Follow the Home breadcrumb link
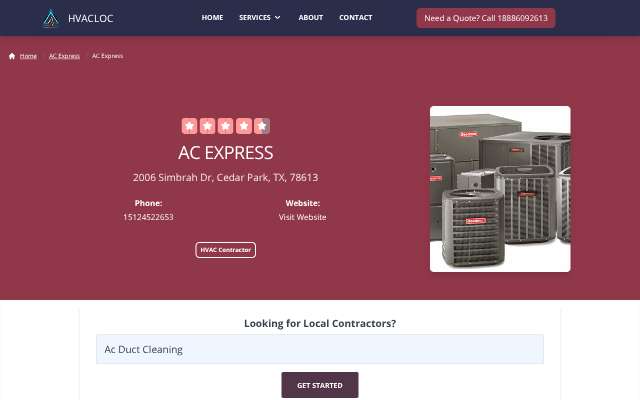 coord(28,56)
